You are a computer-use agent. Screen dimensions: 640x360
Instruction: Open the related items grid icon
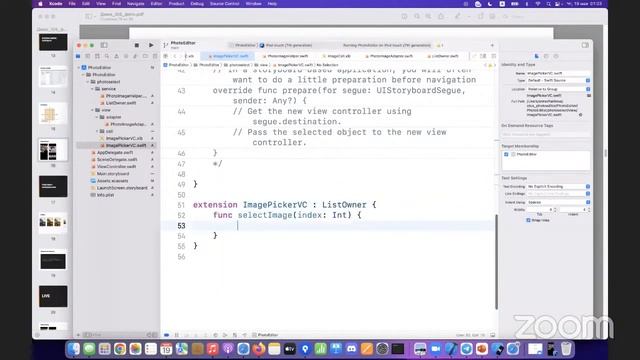coord(166,56)
